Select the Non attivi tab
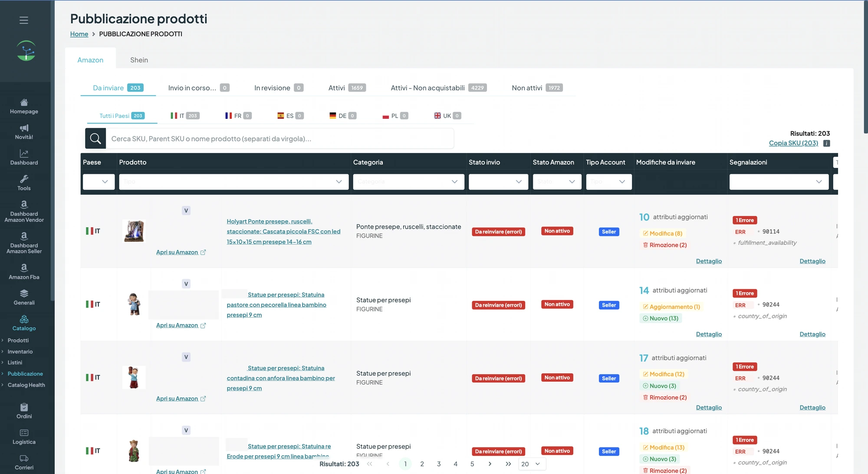Image resolution: width=868 pixels, height=474 pixels. 537,88
